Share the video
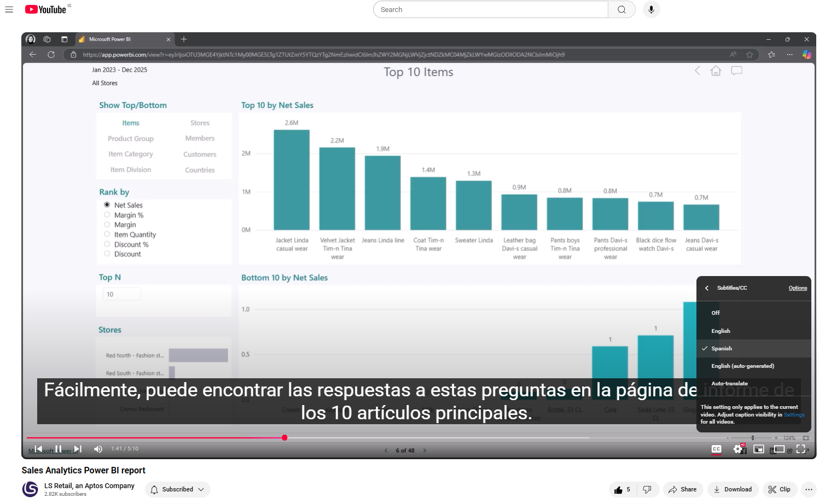This screenshot has width=825, height=504. tap(683, 490)
